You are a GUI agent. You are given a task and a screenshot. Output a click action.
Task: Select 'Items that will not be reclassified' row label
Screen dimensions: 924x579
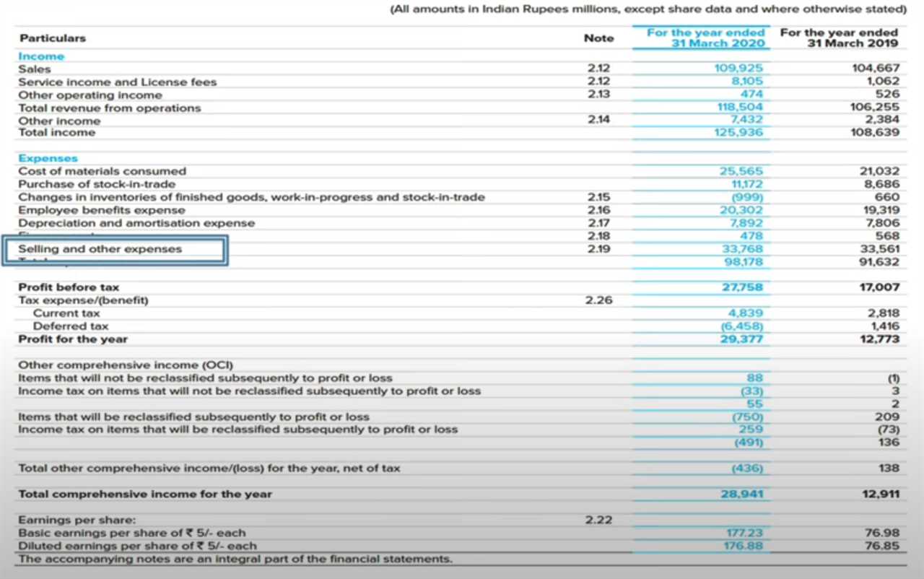[205, 378]
